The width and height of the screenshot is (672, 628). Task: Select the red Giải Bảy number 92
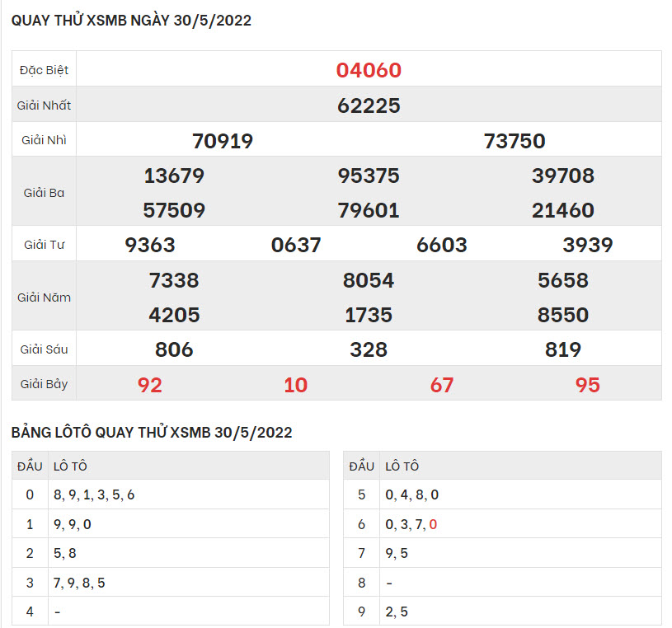(150, 385)
